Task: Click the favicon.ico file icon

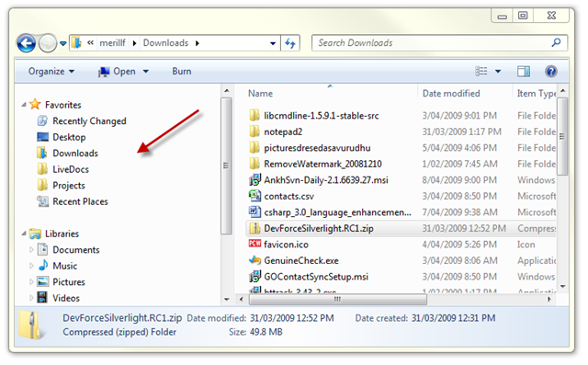Action: pos(254,244)
